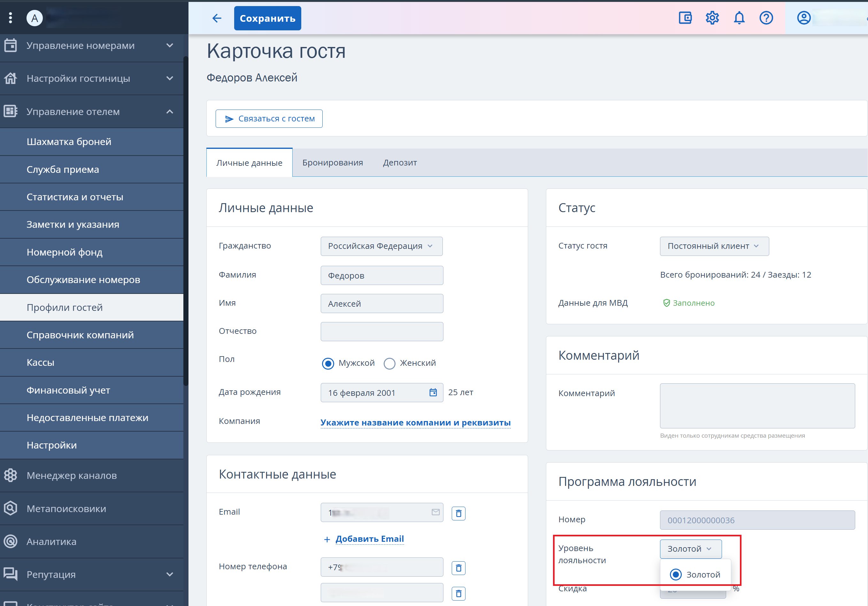Viewport: 868px width, 606px height.
Task: Open calendar icon in birth date field
Action: (x=433, y=392)
